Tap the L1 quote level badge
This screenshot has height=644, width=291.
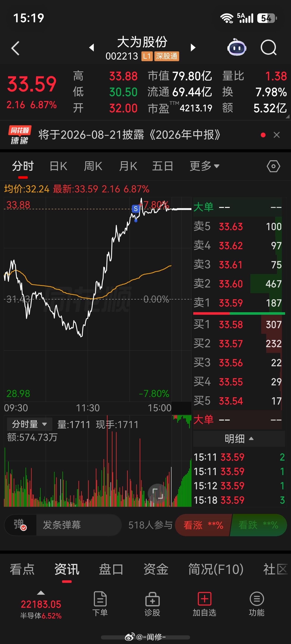[x=147, y=56]
